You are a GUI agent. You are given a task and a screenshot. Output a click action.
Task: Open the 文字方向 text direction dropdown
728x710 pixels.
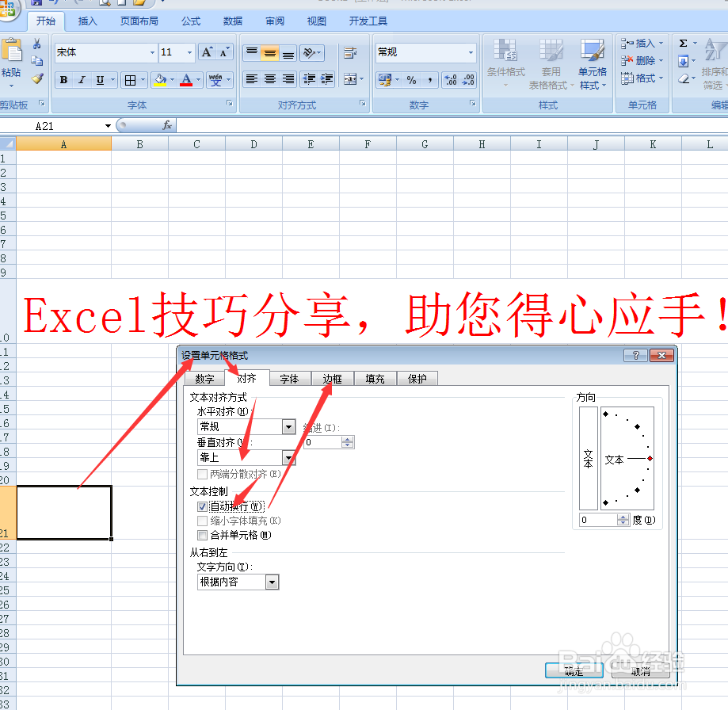[x=272, y=582]
